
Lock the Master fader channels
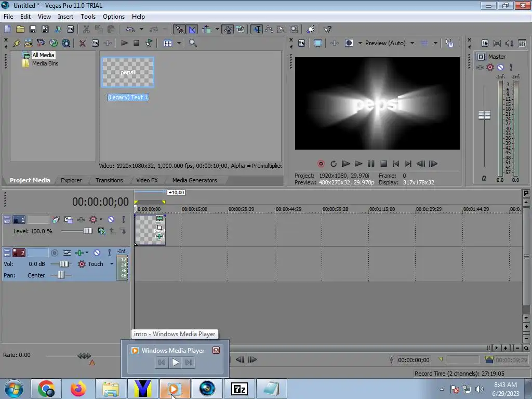[484, 178]
